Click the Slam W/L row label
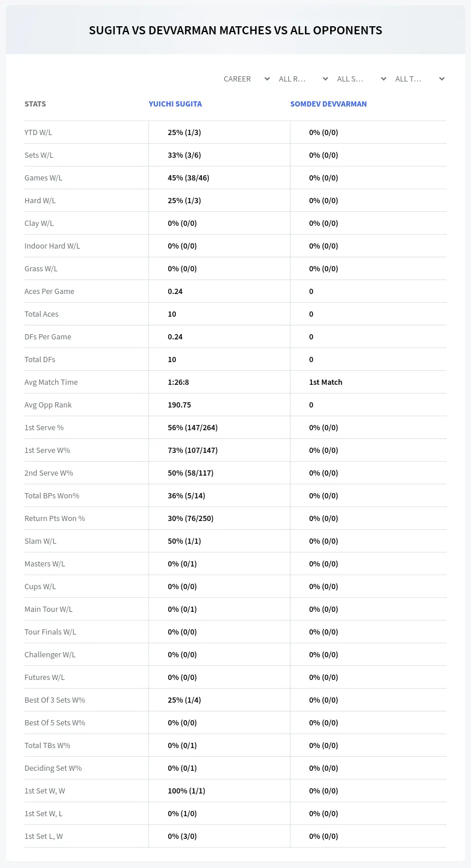This screenshot has width=471, height=868. click(x=40, y=541)
